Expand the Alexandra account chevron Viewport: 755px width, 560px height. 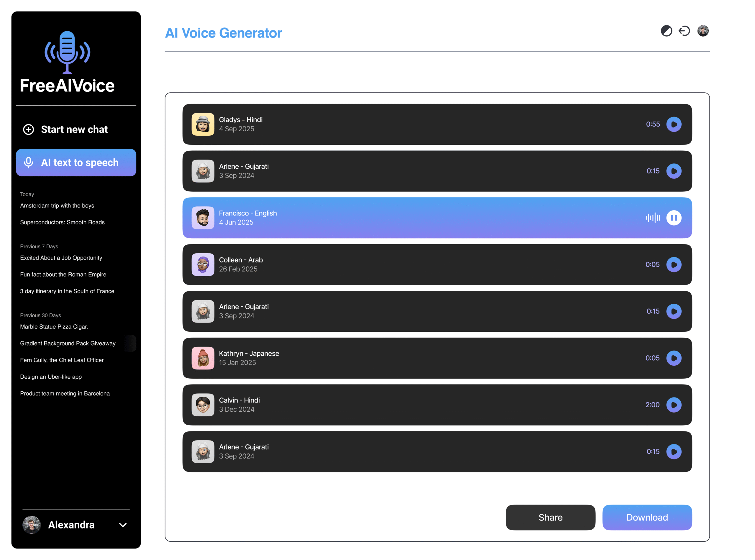tap(123, 525)
